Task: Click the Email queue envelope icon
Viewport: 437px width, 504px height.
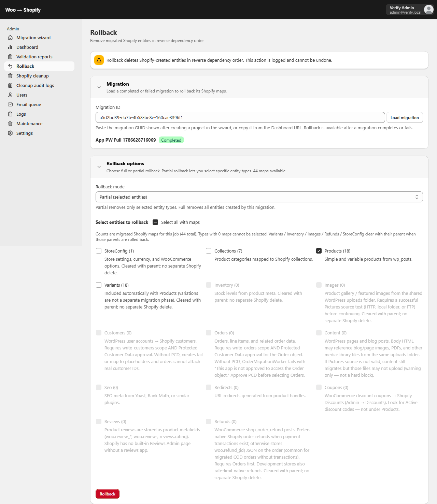Action: pos(10,104)
